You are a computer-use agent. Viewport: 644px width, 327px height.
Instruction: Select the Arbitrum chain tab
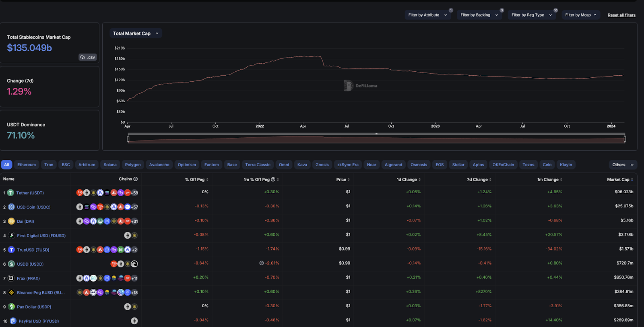click(87, 165)
